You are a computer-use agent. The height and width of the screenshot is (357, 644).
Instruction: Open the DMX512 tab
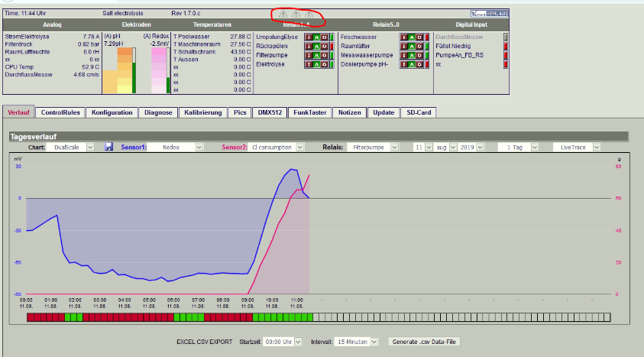click(x=270, y=112)
